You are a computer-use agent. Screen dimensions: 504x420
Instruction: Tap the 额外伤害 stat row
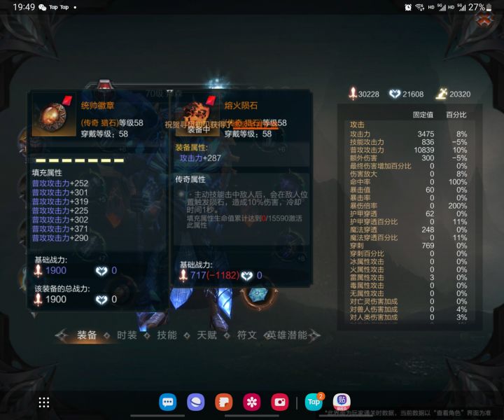point(409,158)
